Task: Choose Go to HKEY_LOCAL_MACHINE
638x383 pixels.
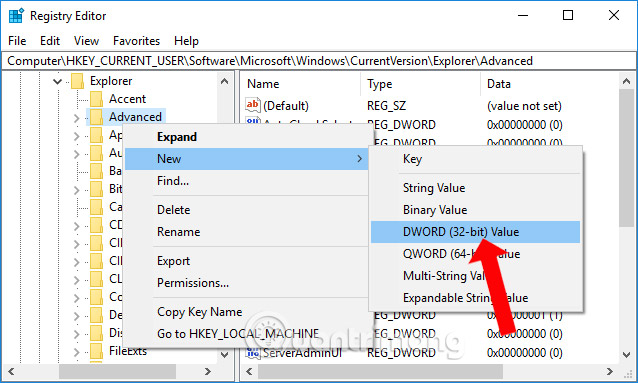Action: (247, 334)
